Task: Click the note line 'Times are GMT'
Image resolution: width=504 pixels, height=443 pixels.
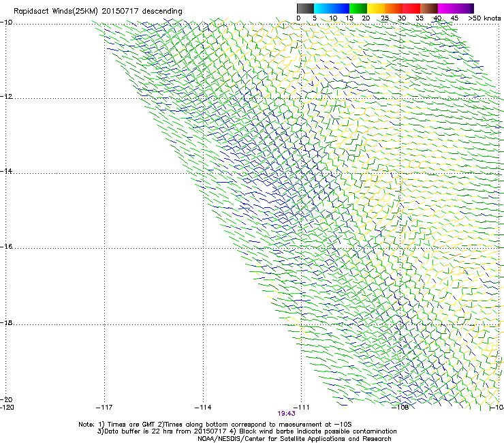Action: (x=215, y=425)
